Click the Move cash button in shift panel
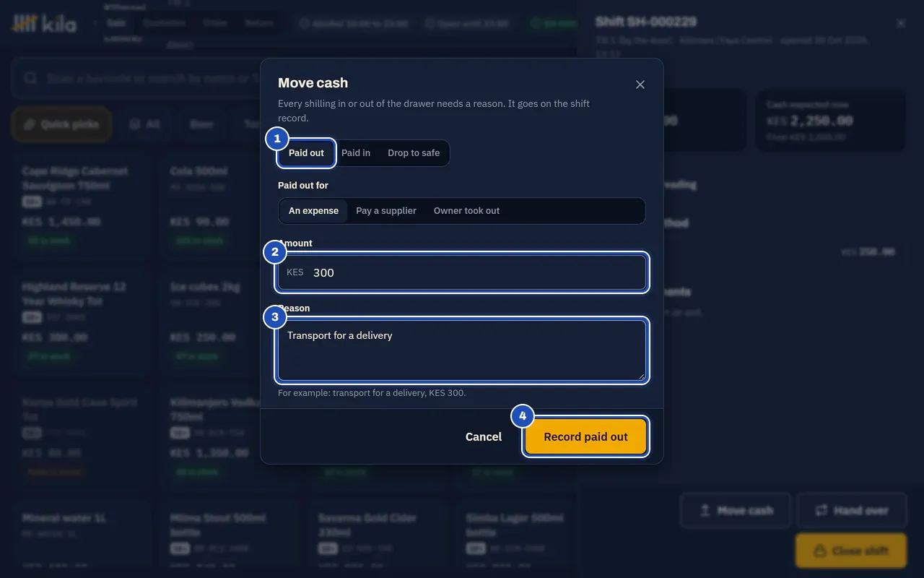 [x=736, y=511]
